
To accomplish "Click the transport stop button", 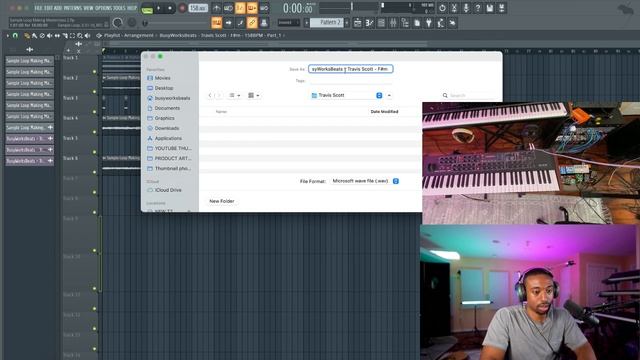I will click(x=170, y=8).
